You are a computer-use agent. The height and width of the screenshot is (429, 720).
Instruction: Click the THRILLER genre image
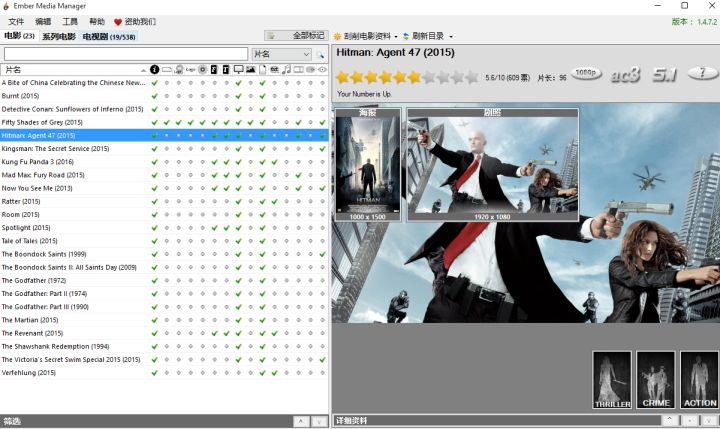tap(612, 380)
